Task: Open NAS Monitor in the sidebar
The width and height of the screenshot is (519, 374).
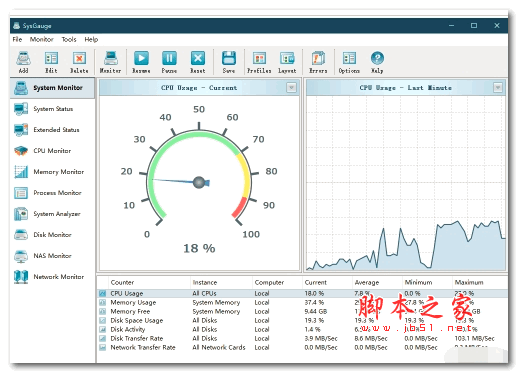Action: tap(52, 256)
